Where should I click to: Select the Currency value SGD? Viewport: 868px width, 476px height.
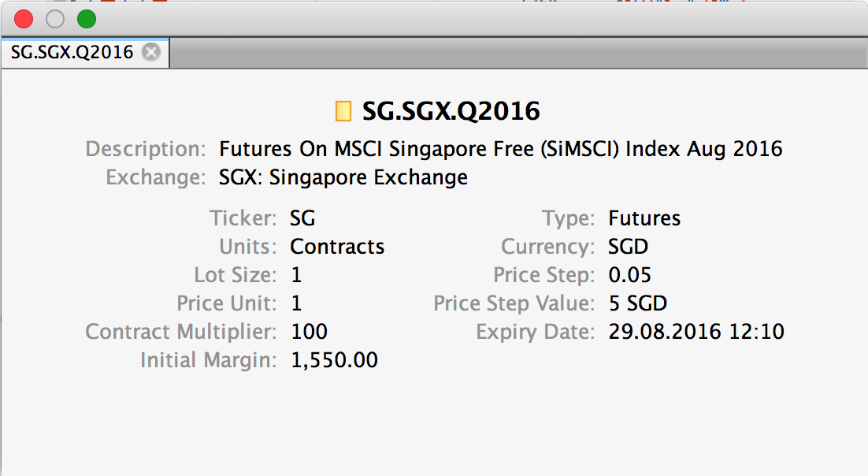pos(628,247)
